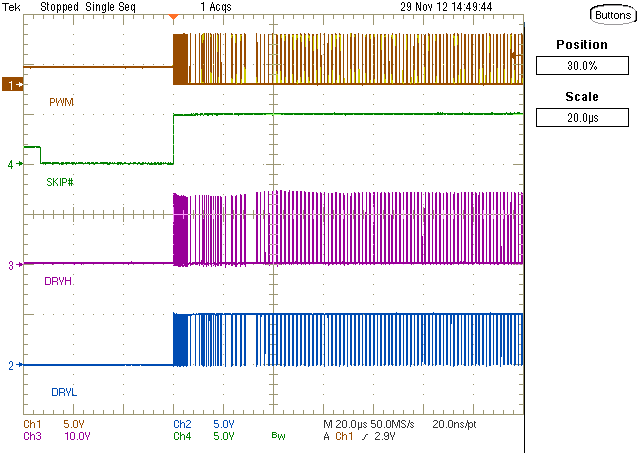This screenshot has width=640, height=454.
Task: Click the Ch1 ground marker on left edge
Action: (13, 86)
